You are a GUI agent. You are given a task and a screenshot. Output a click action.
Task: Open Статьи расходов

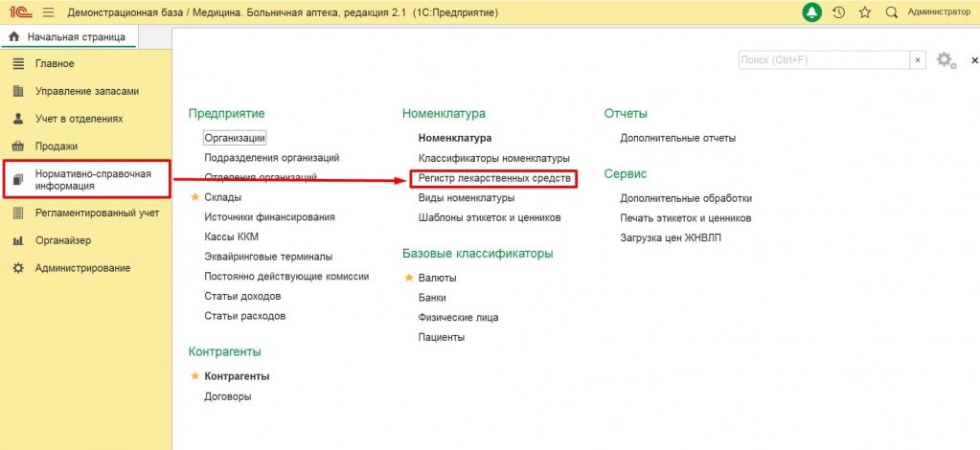pyautogui.click(x=245, y=316)
